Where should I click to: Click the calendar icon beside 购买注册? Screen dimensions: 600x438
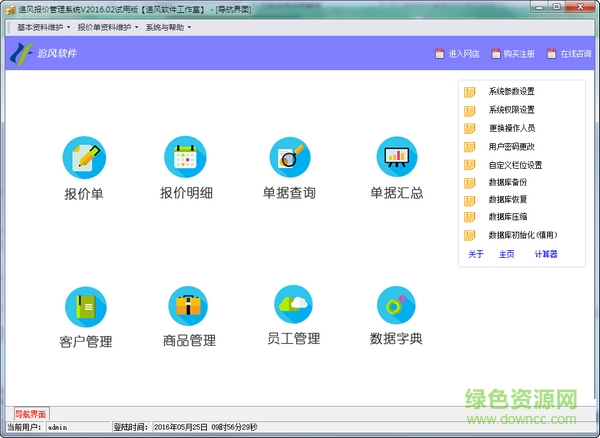[x=496, y=54]
